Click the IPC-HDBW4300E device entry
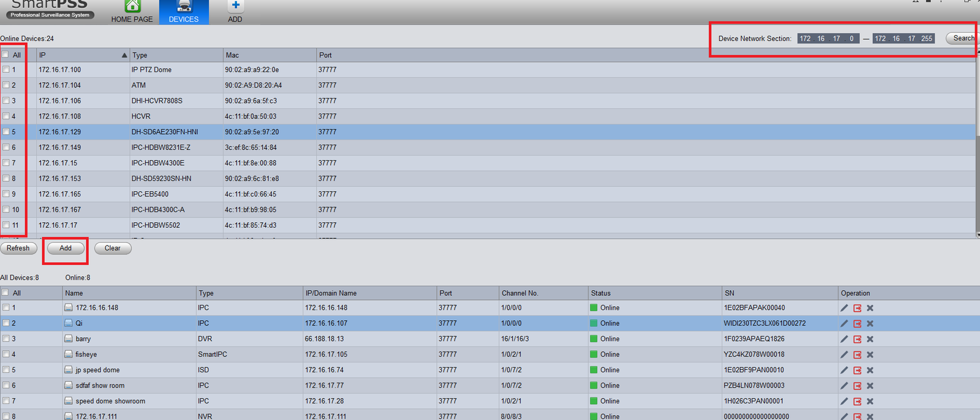Viewport: 980px width, 420px height. (x=488, y=163)
